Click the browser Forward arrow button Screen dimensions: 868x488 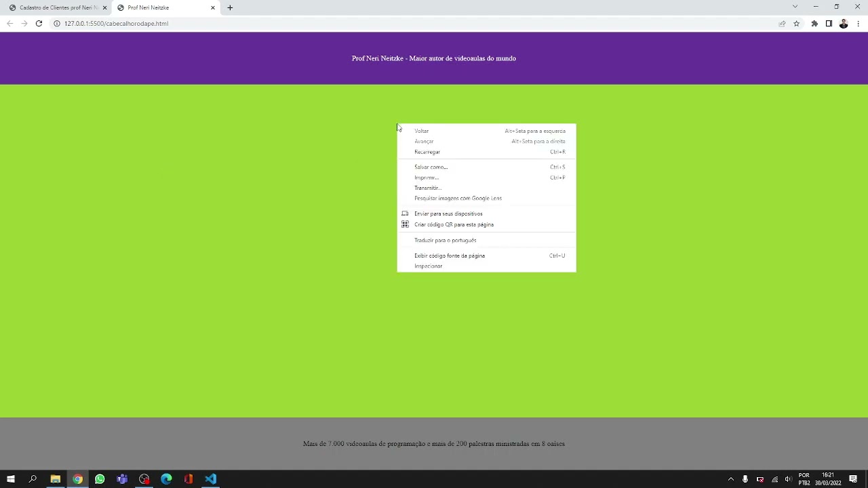tap(24, 23)
